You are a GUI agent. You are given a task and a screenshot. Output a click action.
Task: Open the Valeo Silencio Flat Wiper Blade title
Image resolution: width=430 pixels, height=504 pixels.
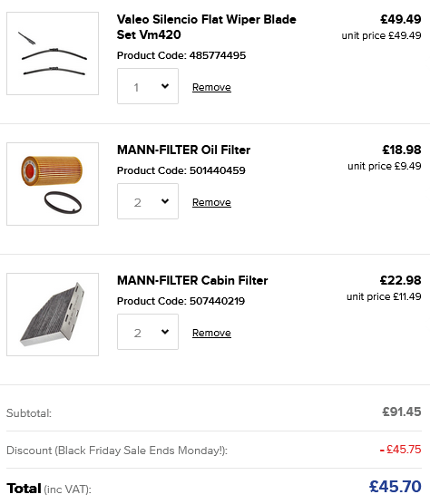pos(207,27)
